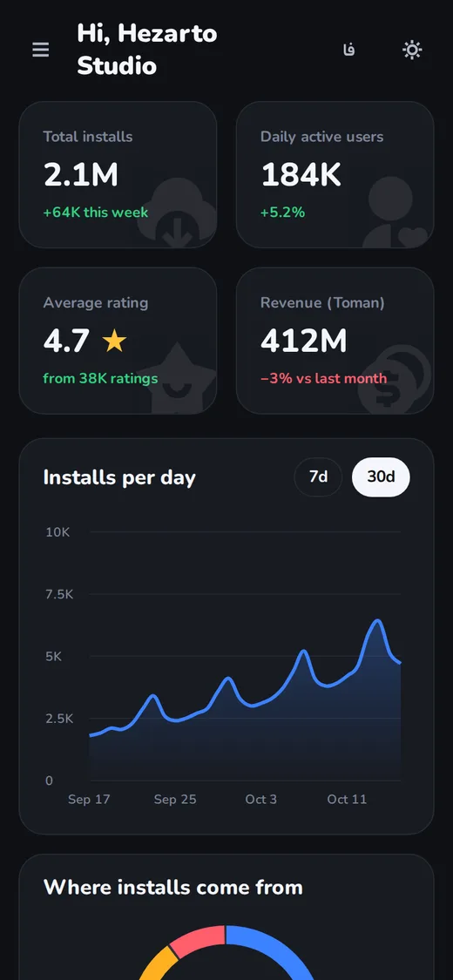Click the yellow star next to 4.7
The height and width of the screenshot is (980, 453).
115,341
